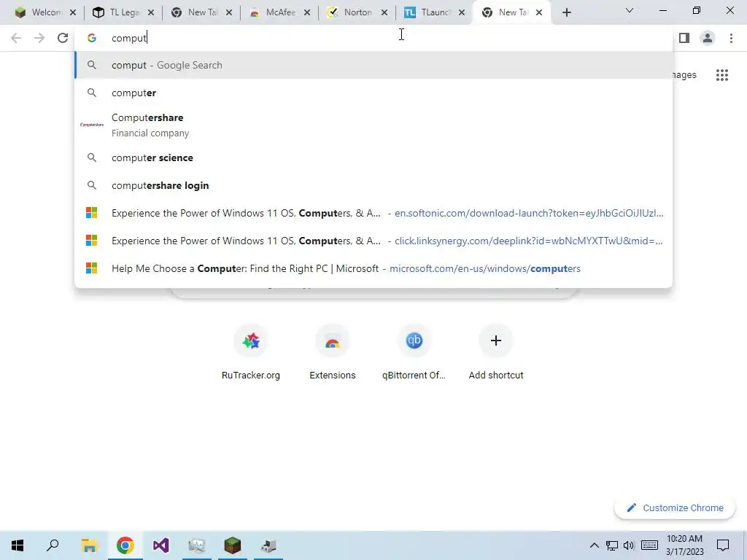The width and height of the screenshot is (747, 560).
Task: Switch to the Welcome tab
Action: (39, 12)
